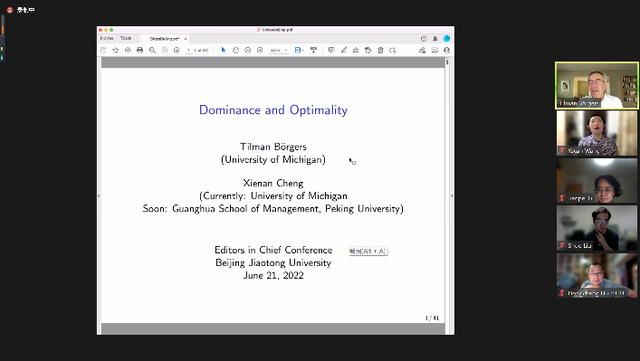Select the highlighter pen tool
Screen dimensions: 640x361
coord(344,50)
